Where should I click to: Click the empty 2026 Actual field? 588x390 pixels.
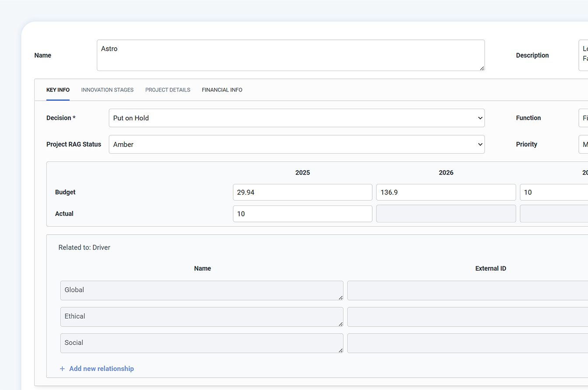(445, 214)
